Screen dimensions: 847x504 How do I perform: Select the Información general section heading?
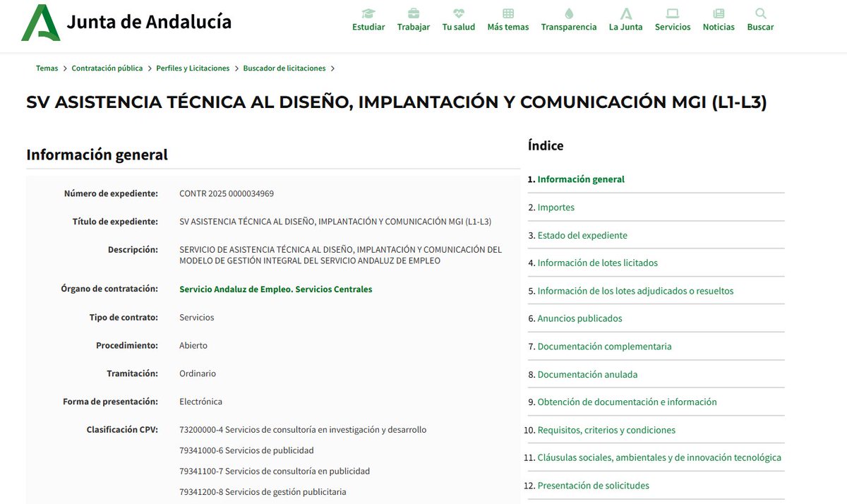[97, 155]
